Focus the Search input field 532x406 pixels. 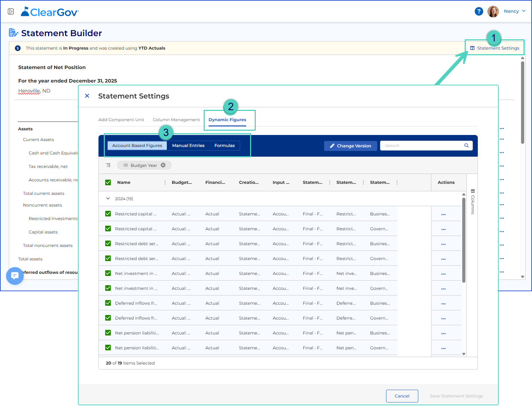pyautogui.click(x=422, y=146)
